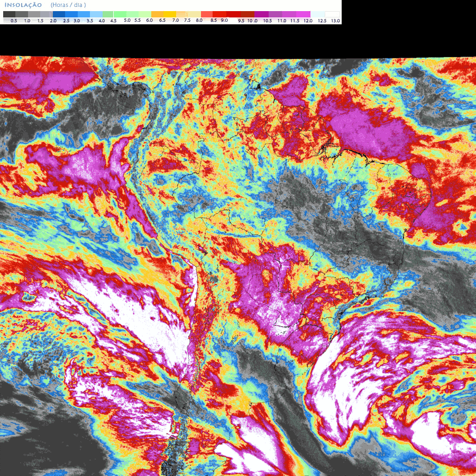Click the 'Insolação' legend title
This screenshot has width=476, height=476.
(x=23, y=5)
